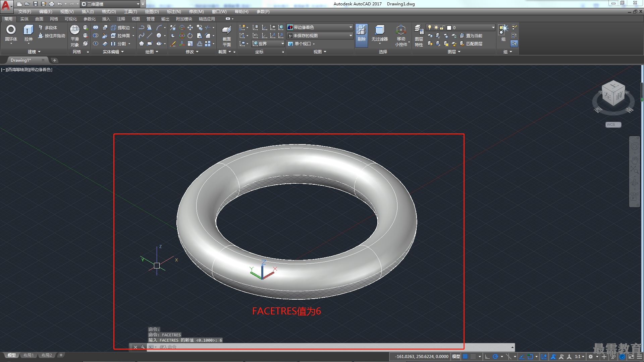Click the Section Plane (截面平面) tool
The width and height of the screenshot is (644, 362).
227,36
